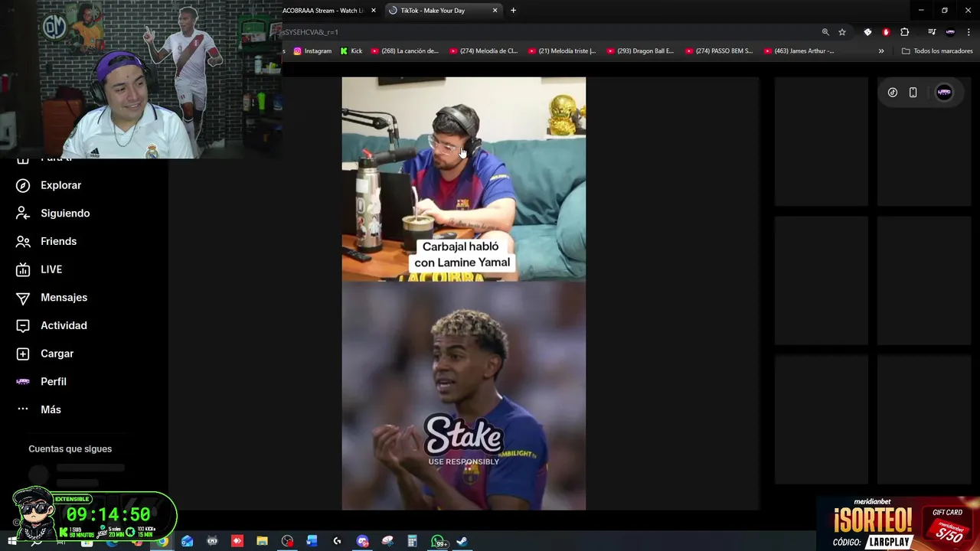Open the Dragon Ball bookmark

(x=640, y=51)
